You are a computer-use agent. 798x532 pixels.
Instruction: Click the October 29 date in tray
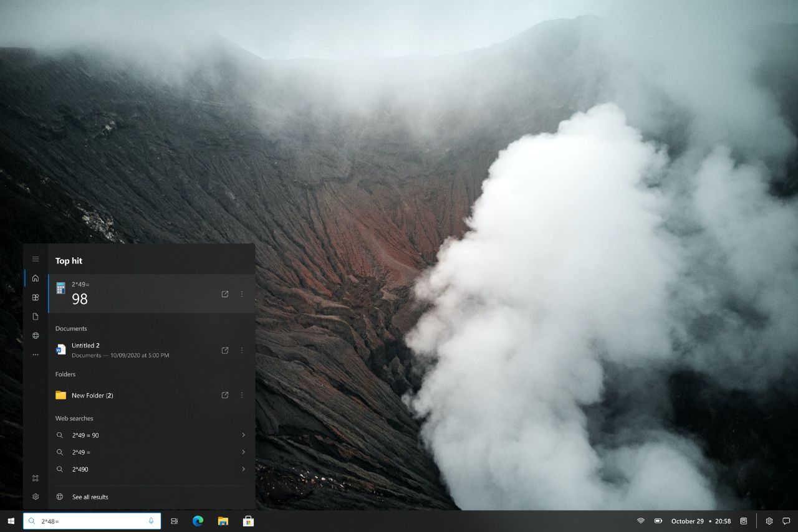687,521
